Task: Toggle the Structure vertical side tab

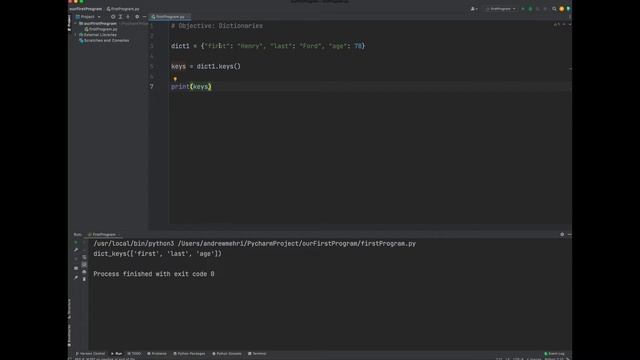Action: point(70,309)
